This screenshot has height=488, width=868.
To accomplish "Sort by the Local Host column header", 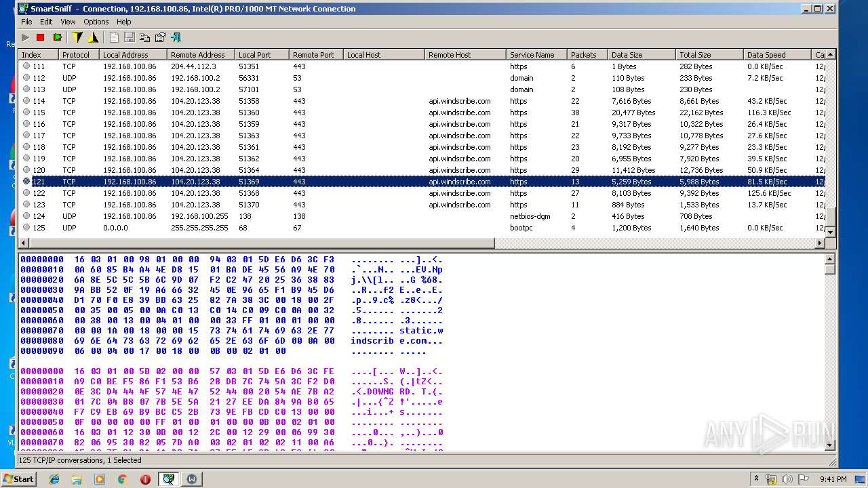I will coord(384,55).
